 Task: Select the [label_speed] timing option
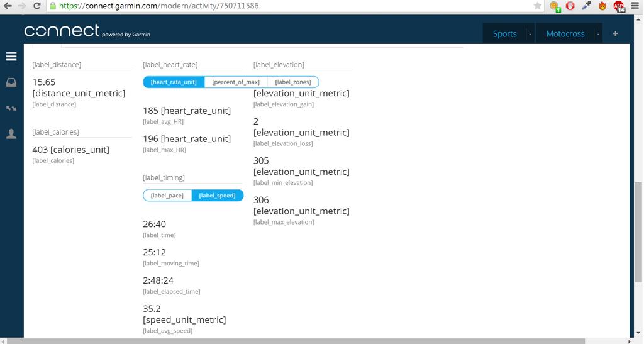[x=217, y=196]
